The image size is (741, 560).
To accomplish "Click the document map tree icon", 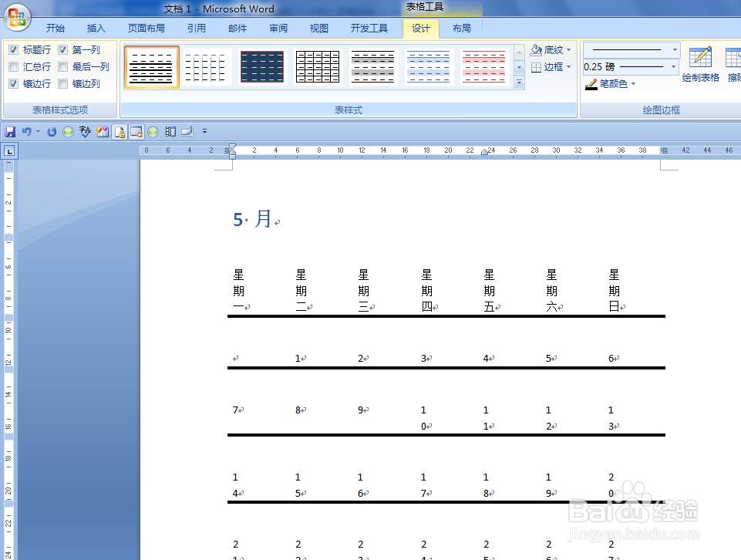I will coord(170,132).
